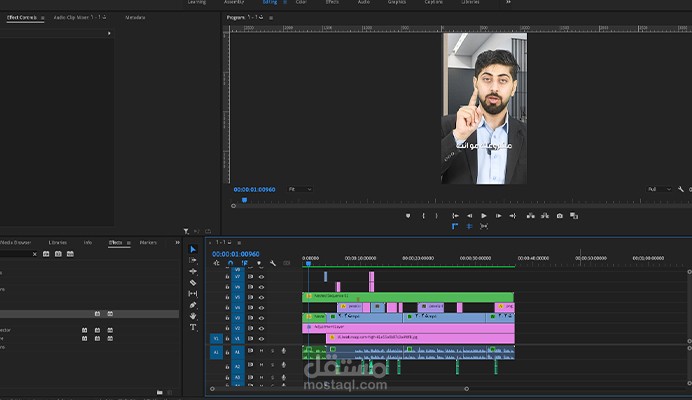Open Program monitor settings wrench
Image resolution: width=692 pixels, height=400 pixels.
681,189
